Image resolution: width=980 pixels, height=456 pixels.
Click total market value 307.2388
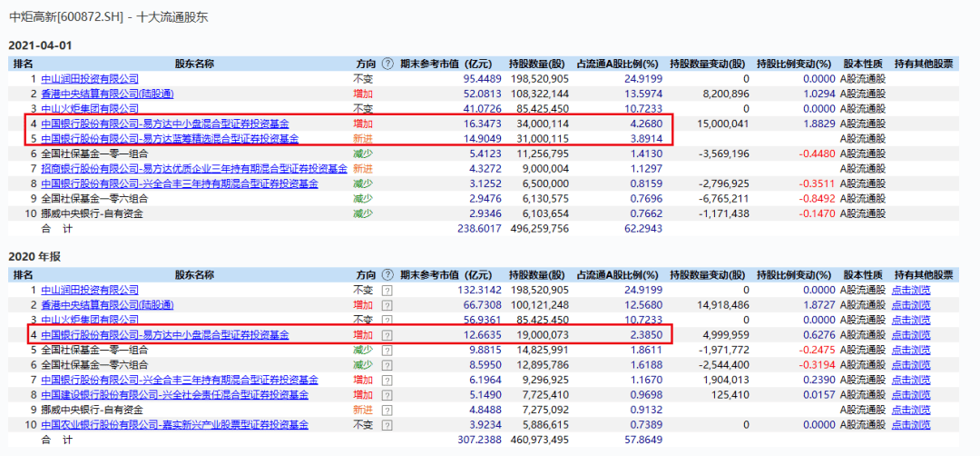click(481, 441)
